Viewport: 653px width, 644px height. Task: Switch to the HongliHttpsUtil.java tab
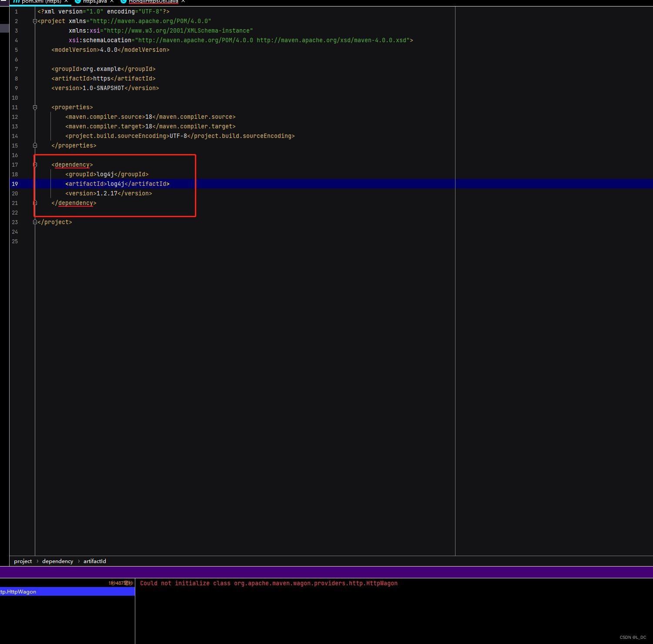(x=152, y=2)
